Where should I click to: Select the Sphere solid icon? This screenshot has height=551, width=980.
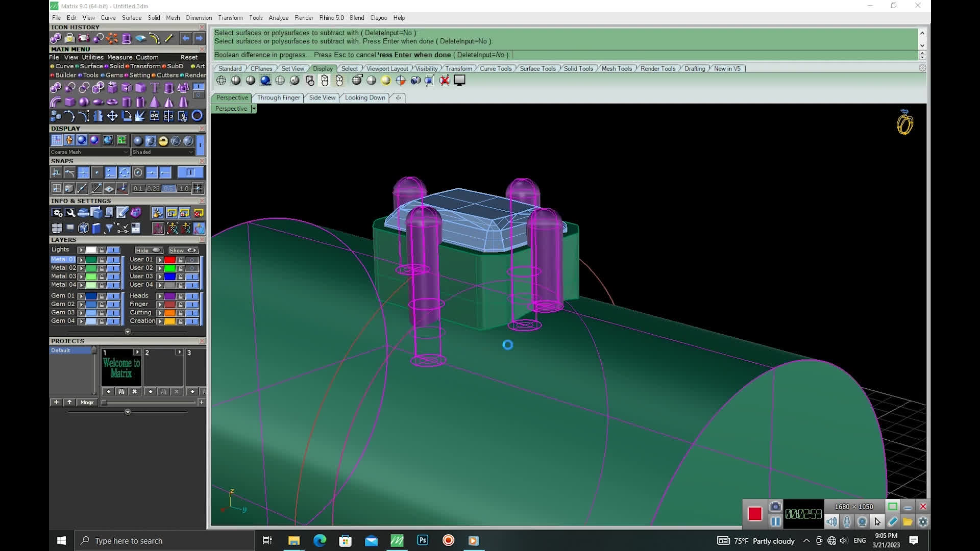(x=84, y=102)
